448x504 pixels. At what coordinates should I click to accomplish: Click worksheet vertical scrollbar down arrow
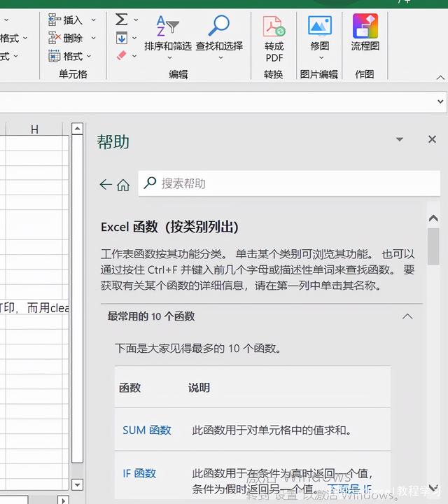(x=77, y=484)
